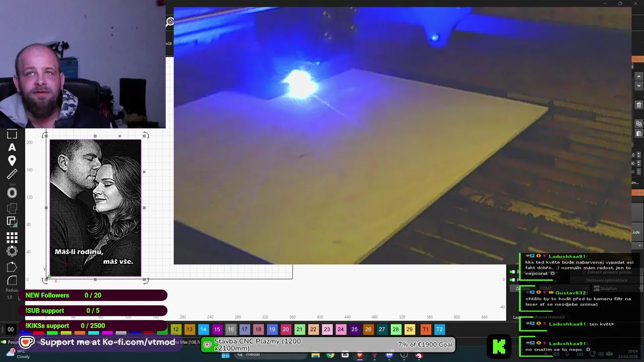Select the measure ruler tool

tap(12, 174)
